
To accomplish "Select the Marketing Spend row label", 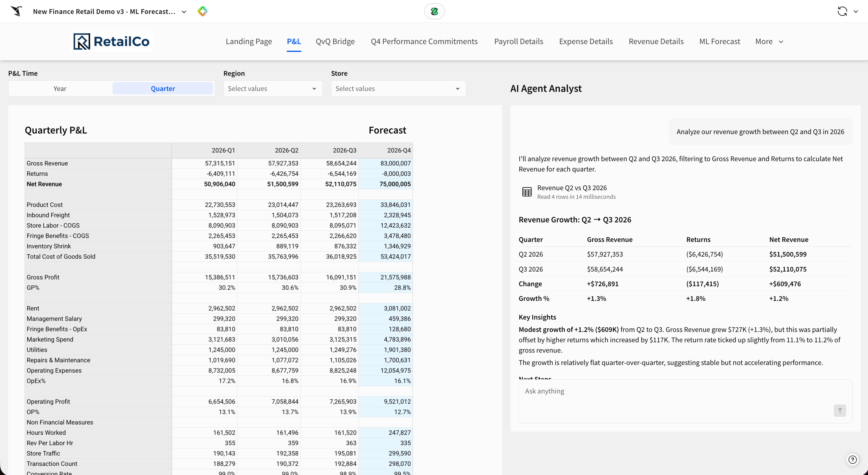I will [50, 340].
